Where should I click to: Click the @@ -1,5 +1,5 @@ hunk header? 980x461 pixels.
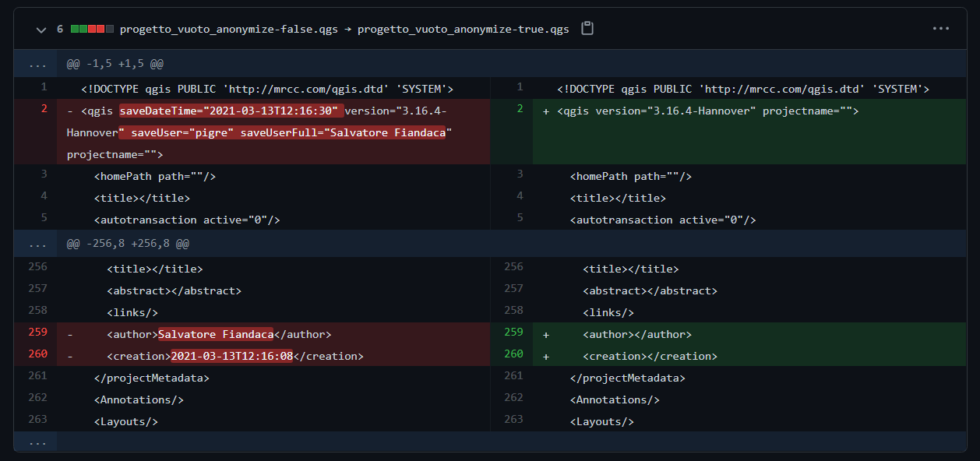point(115,64)
